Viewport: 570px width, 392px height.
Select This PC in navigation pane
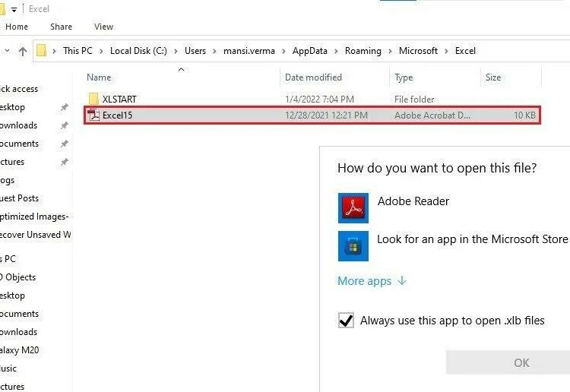(x=8, y=258)
